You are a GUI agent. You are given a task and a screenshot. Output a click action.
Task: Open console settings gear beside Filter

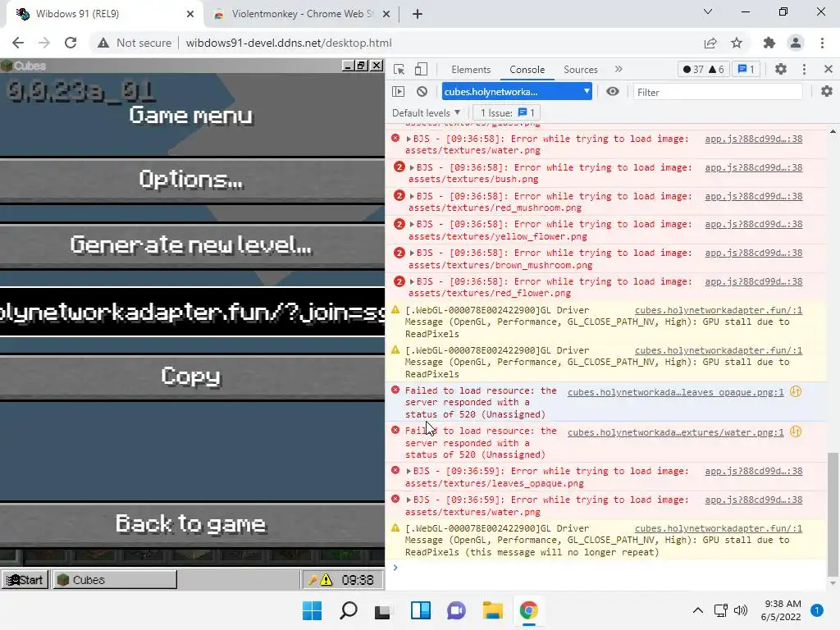point(827,92)
